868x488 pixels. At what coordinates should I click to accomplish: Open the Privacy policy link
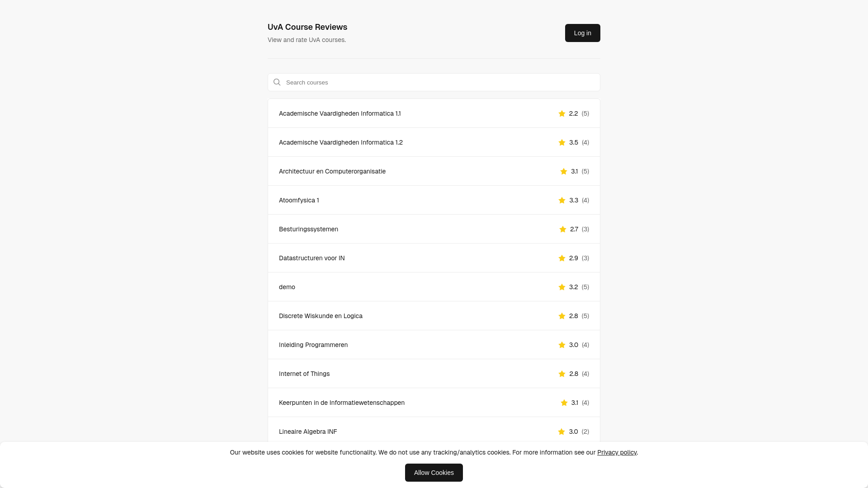pos(617,452)
